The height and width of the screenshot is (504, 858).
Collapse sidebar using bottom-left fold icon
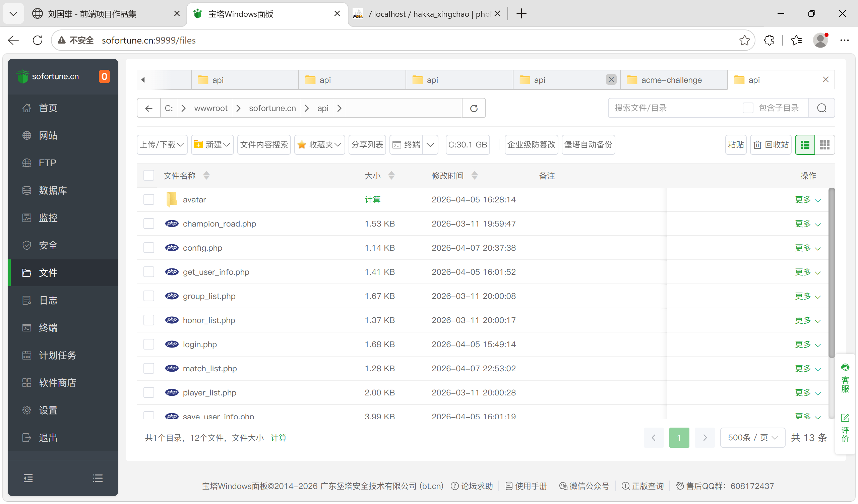pos(28,479)
